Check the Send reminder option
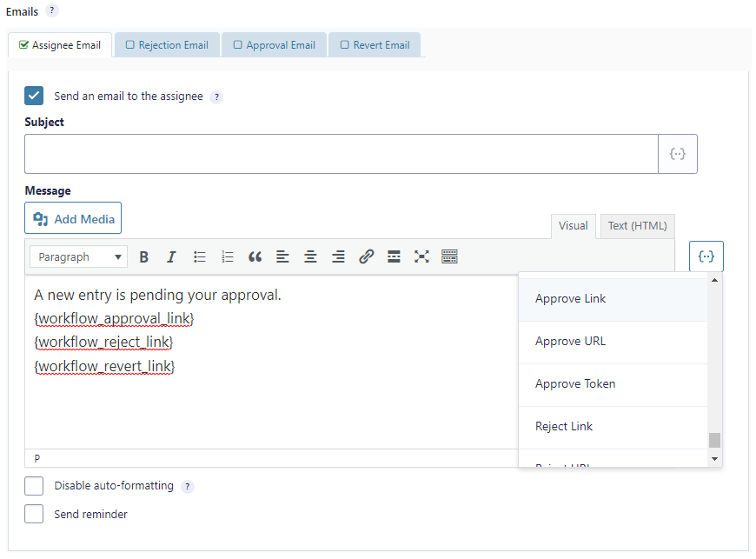Viewport: 756px width, 559px height. click(x=34, y=514)
